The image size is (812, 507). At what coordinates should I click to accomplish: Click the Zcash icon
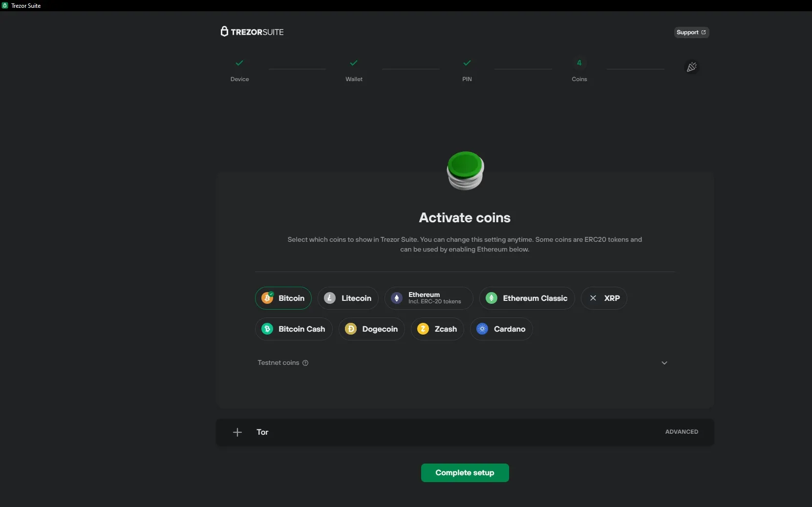pos(422,329)
